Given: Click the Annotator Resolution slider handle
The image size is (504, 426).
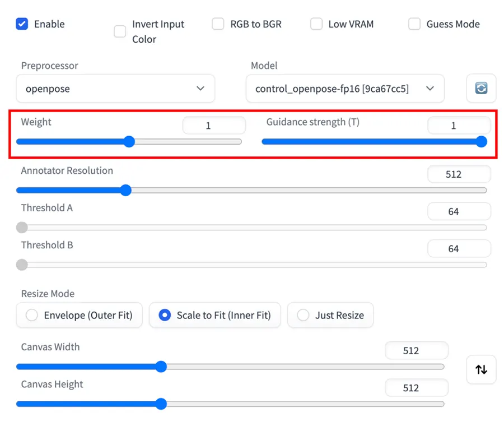Looking at the screenshot, I should tap(125, 190).
